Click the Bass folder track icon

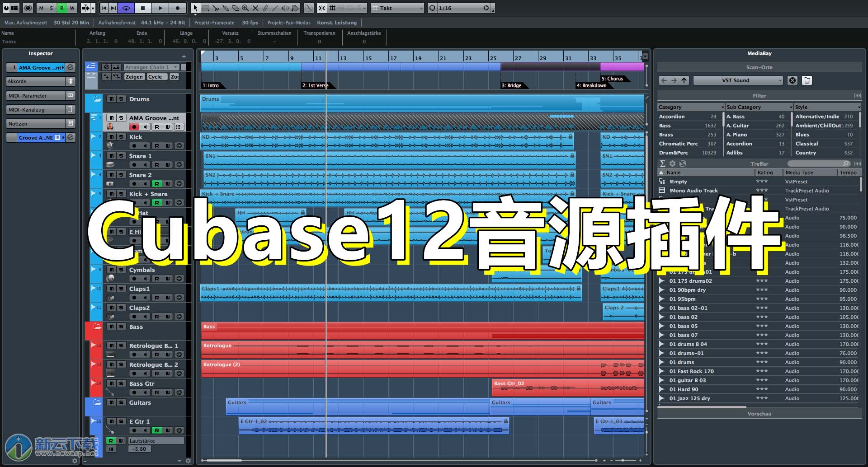point(97,327)
